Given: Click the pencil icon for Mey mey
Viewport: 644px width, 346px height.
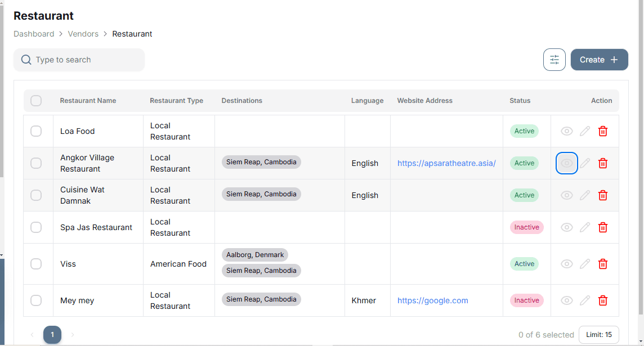Looking at the screenshot, I should [585, 300].
